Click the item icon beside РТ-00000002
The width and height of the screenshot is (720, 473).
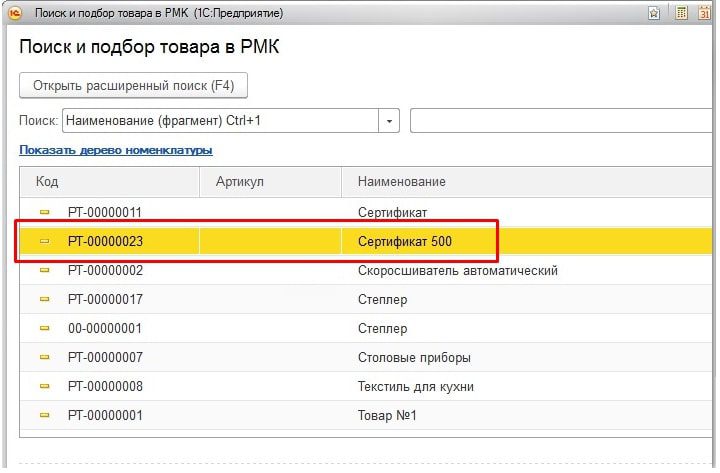coord(44,270)
